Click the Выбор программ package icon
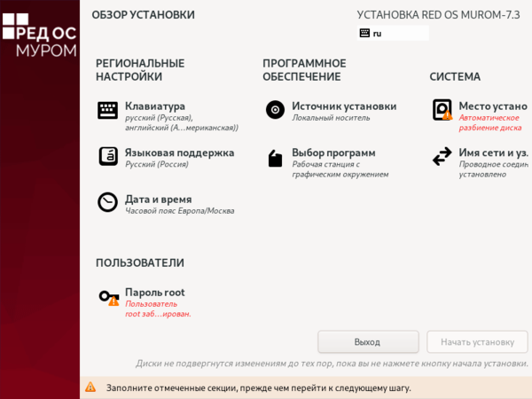The image size is (532, 399). click(x=275, y=158)
